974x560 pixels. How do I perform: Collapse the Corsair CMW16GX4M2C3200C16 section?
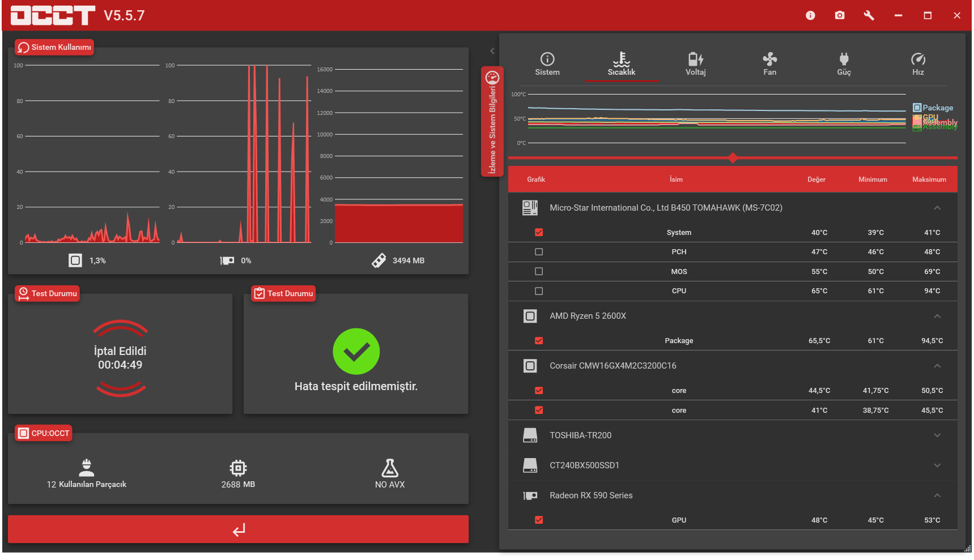pos(937,366)
